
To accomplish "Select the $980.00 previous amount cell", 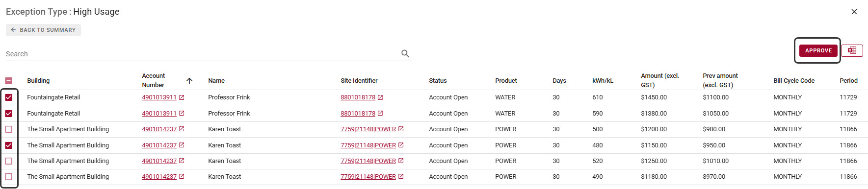I will [714, 129].
